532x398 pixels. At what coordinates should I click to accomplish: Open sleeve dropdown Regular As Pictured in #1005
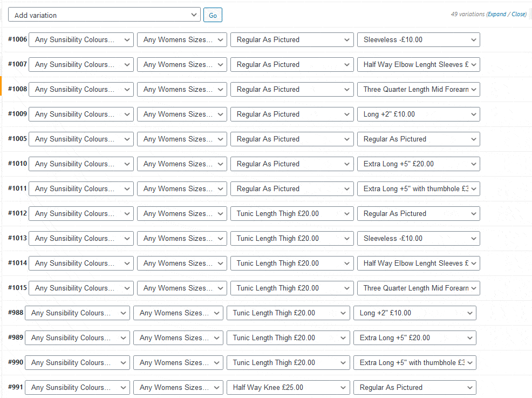418,139
